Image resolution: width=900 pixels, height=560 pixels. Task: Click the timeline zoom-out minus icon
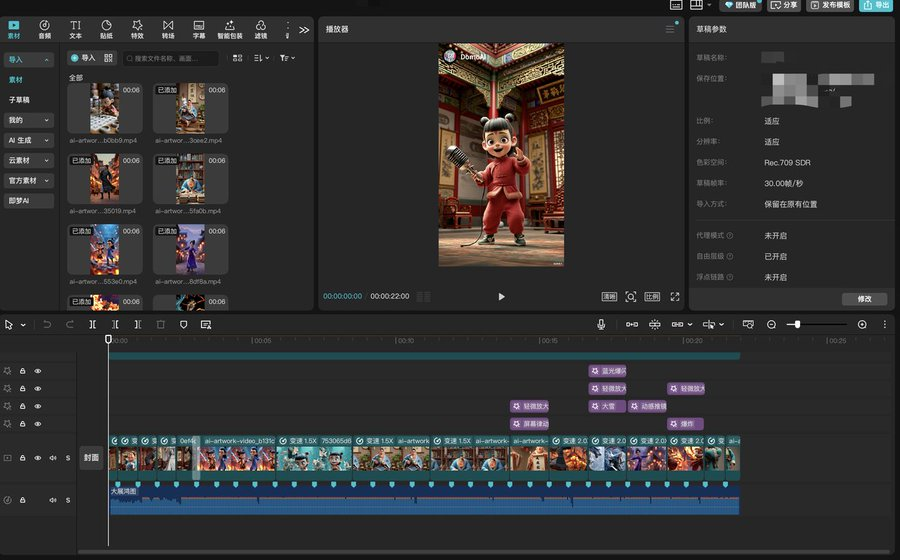pos(771,325)
